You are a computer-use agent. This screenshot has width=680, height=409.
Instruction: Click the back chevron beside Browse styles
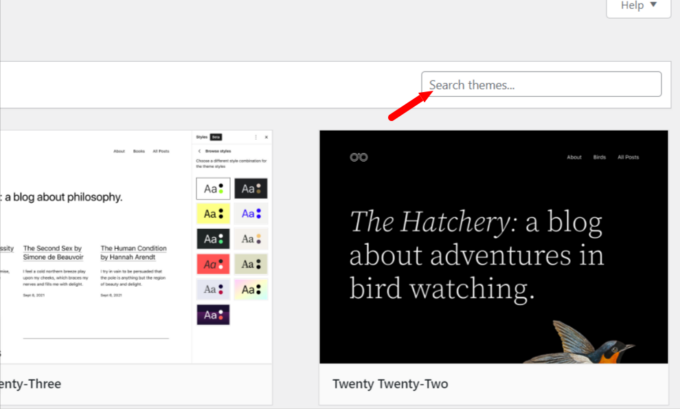198,150
